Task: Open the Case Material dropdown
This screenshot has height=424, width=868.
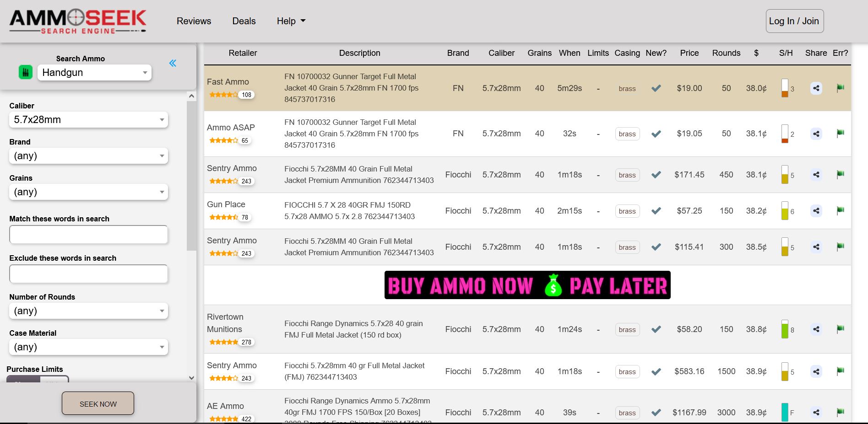Action: [88, 347]
